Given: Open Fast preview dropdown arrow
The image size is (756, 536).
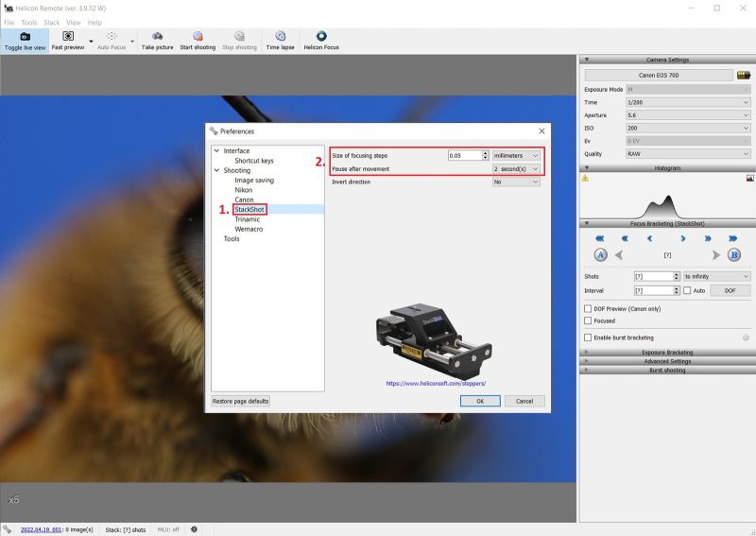Looking at the screenshot, I should pos(91,42).
